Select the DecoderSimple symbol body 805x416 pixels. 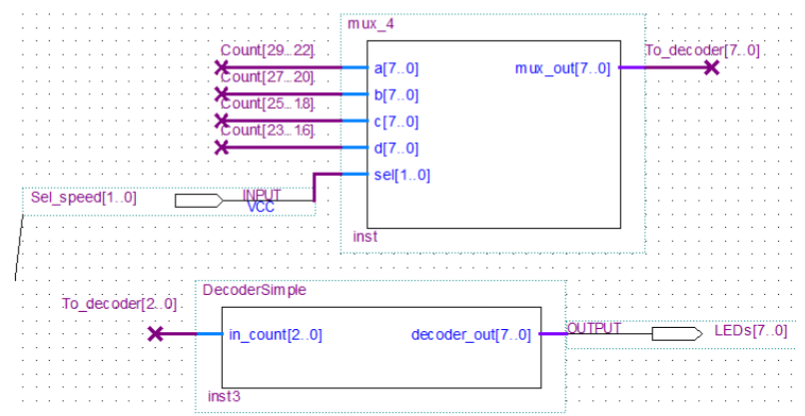[381, 348]
